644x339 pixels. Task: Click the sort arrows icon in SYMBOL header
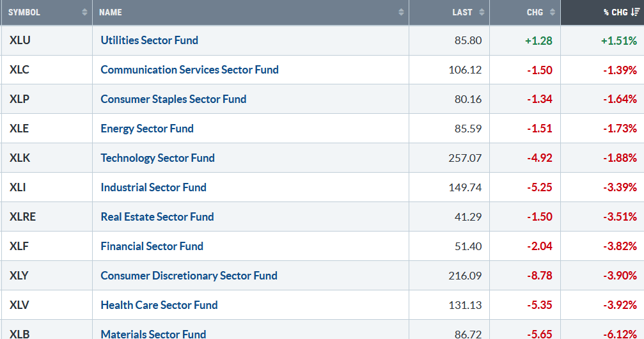click(84, 12)
